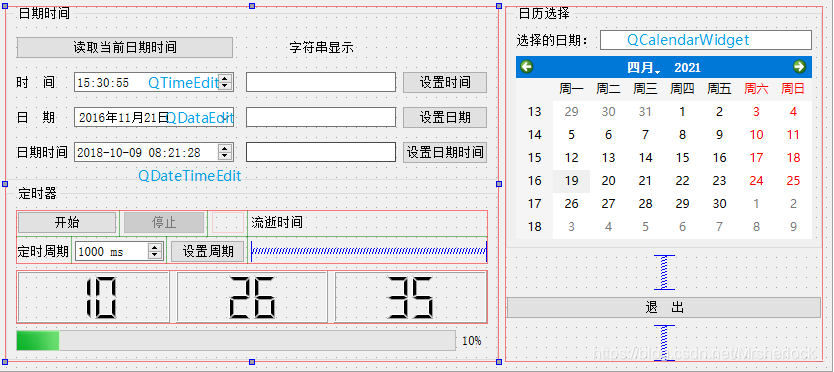This screenshot has height=372, width=834.
Task: Click the 选择的日期 label
Action: pyautogui.click(x=553, y=40)
